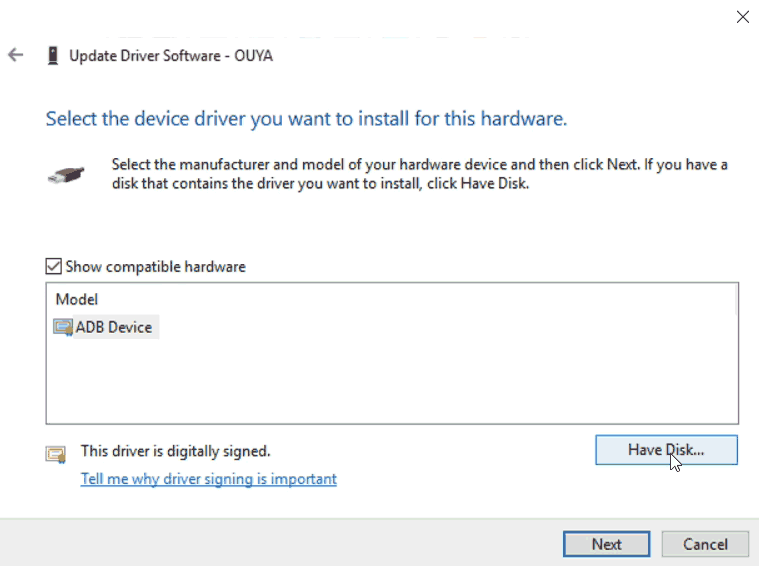Click the 'This driver is digitally signed.' text

point(175,451)
